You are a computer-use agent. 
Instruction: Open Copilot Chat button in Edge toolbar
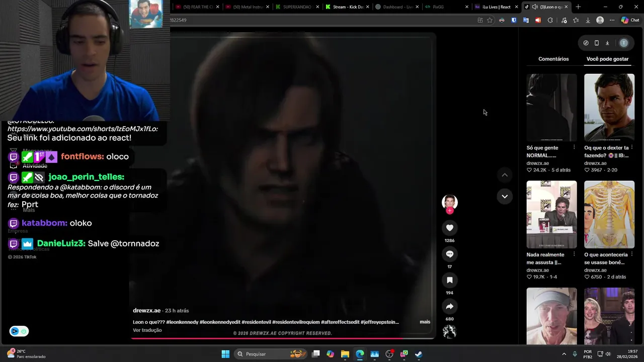(630, 20)
